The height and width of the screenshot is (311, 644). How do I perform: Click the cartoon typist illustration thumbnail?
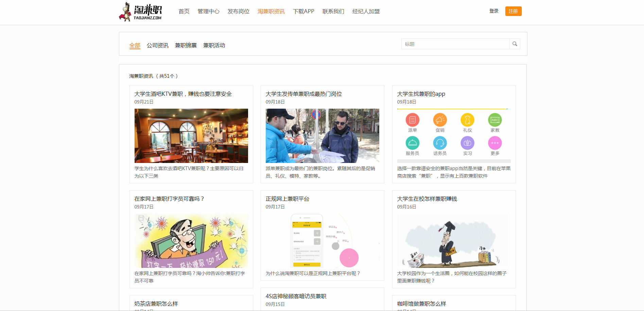point(191,241)
